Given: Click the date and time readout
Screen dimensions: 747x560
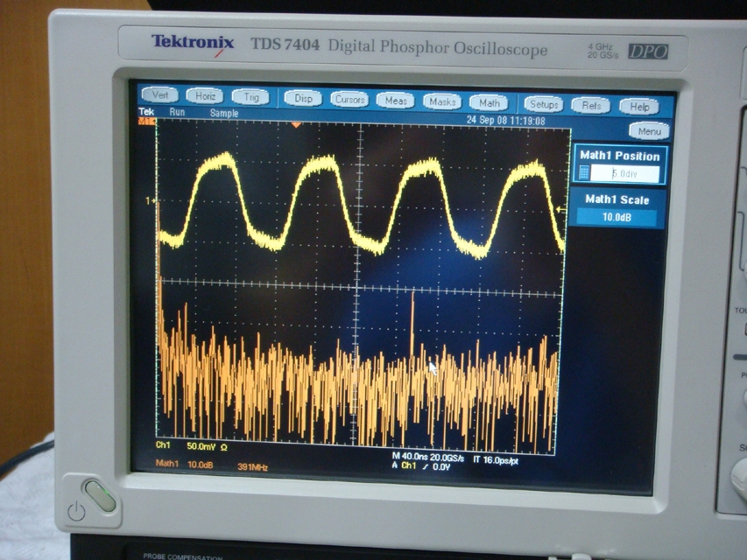Looking at the screenshot, I should pos(506,120).
